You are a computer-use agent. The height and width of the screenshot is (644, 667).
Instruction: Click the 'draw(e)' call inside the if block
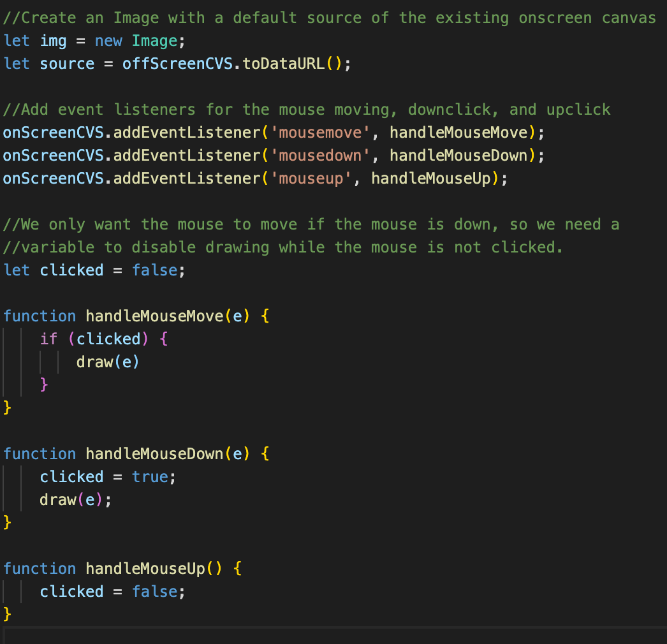click(108, 362)
